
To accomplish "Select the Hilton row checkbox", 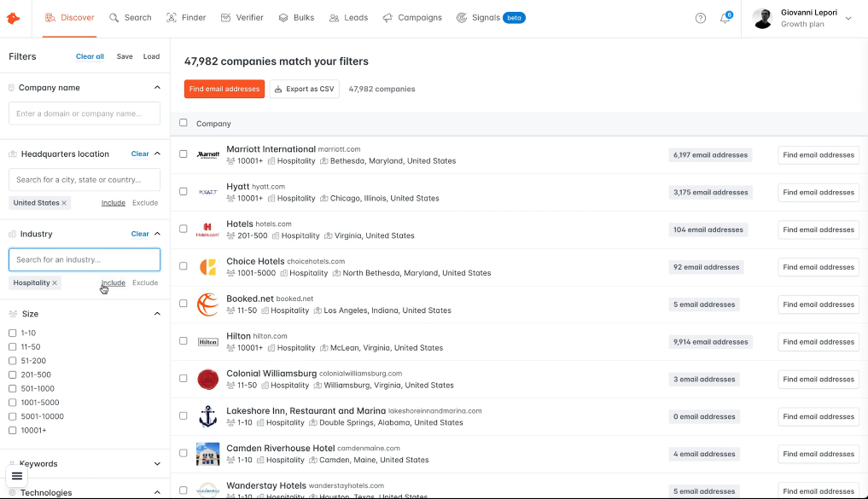I will point(184,341).
